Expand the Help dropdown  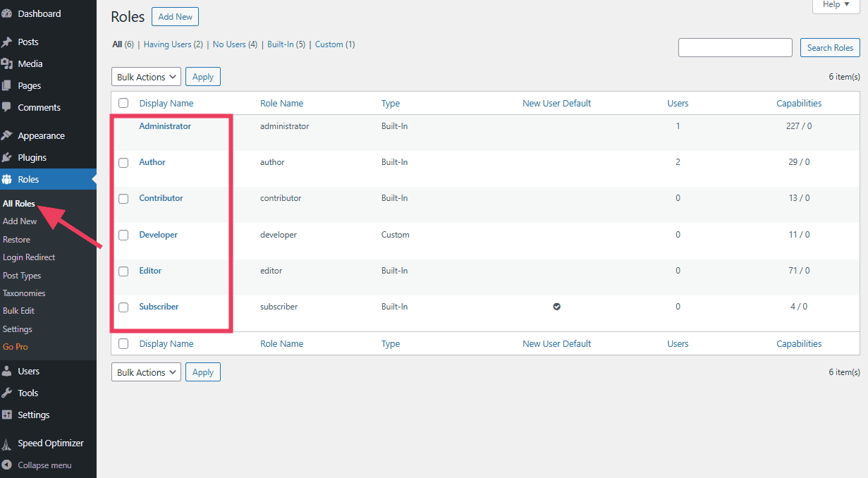(836, 6)
